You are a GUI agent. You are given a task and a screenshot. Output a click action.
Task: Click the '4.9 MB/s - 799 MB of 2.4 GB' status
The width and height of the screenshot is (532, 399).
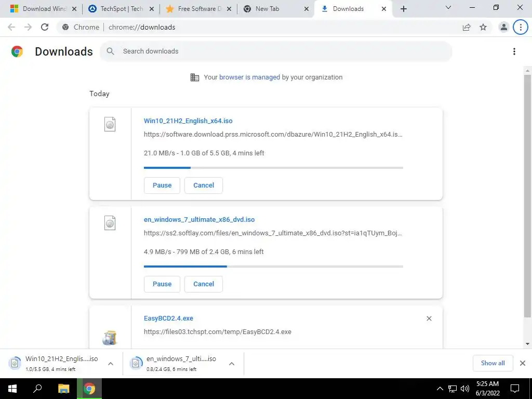pyautogui.click(x=204, y=252)
